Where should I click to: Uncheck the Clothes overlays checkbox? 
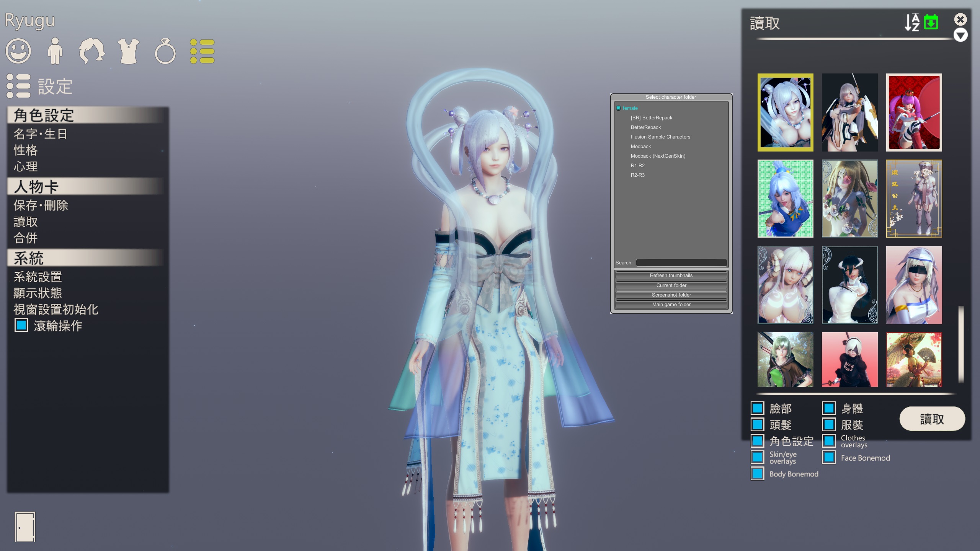point(829,441)
